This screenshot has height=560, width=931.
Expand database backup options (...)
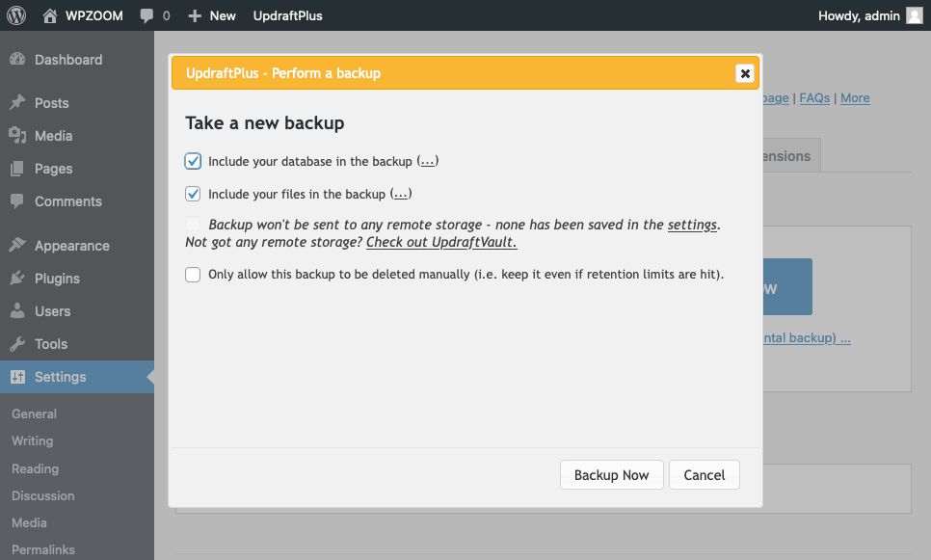pos(428,161)
